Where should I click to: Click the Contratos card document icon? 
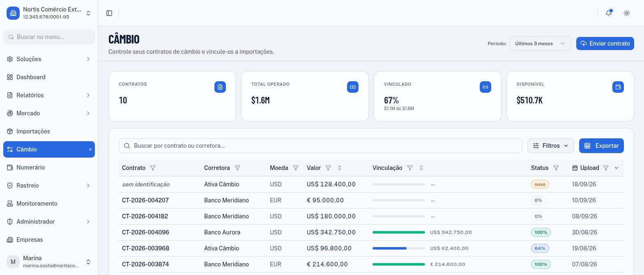point(220,87)
